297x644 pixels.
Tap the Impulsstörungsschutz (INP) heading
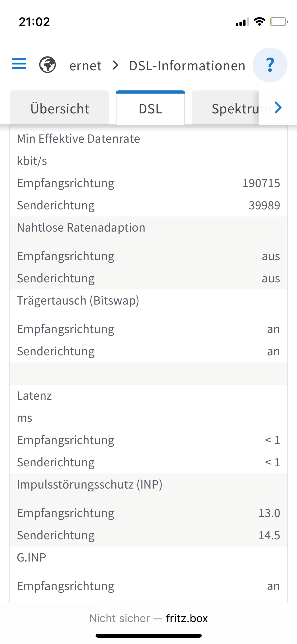pyautogui.click(x=89, y=485)
